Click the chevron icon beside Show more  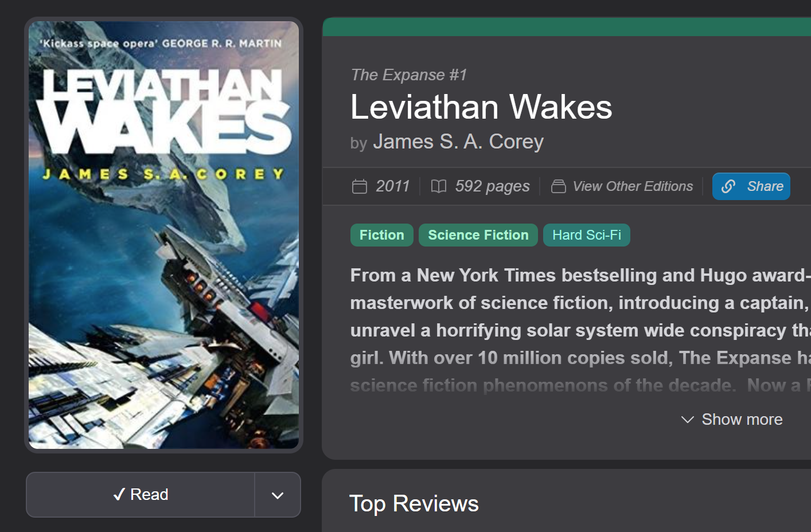click(x=688, y=420)
